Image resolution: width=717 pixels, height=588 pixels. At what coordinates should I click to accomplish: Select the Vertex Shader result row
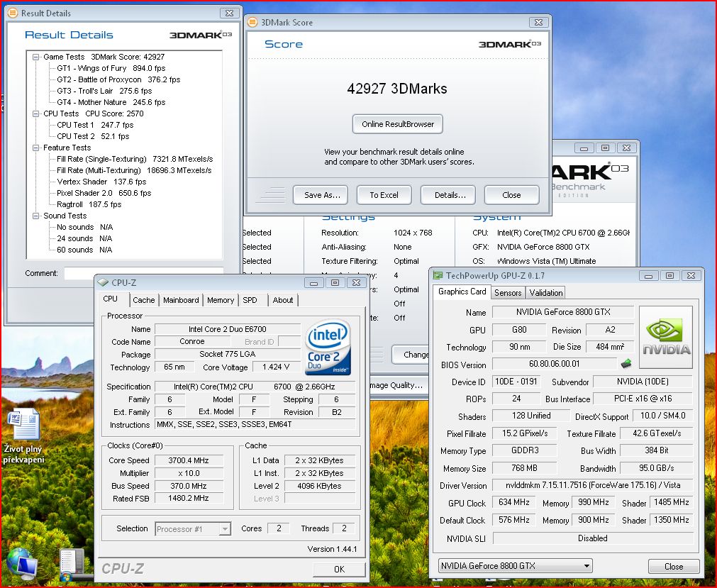coord(101,182)
